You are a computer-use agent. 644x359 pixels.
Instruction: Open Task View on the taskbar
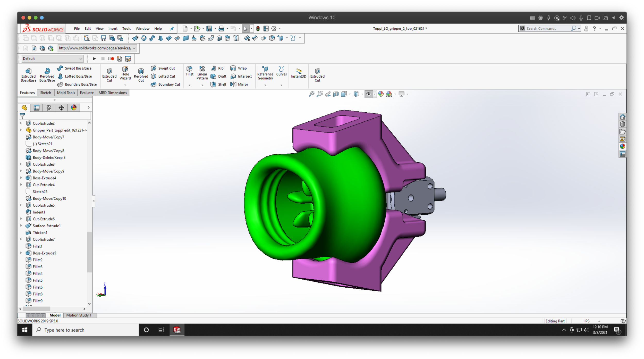(161, 330)
